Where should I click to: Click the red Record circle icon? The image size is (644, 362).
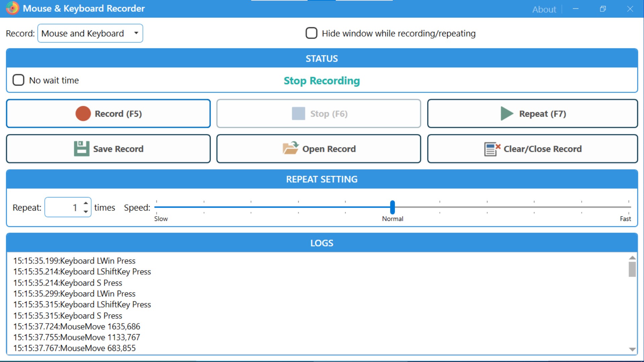pos(83,114)
